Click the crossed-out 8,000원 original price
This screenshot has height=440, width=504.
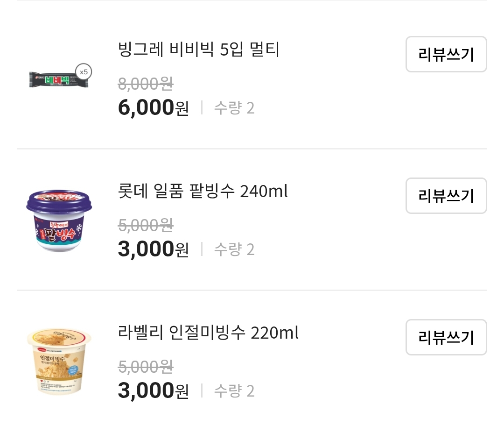pos(145,83)
